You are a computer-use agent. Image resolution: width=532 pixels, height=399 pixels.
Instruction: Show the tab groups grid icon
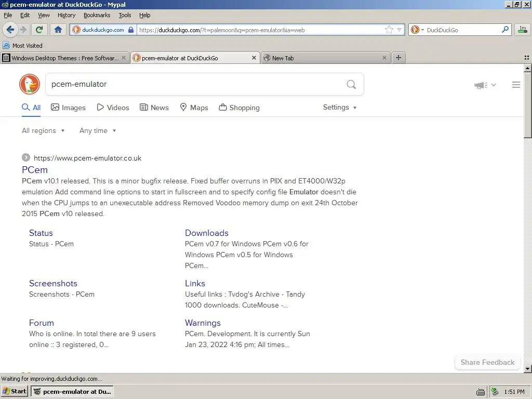coord(527,58)
